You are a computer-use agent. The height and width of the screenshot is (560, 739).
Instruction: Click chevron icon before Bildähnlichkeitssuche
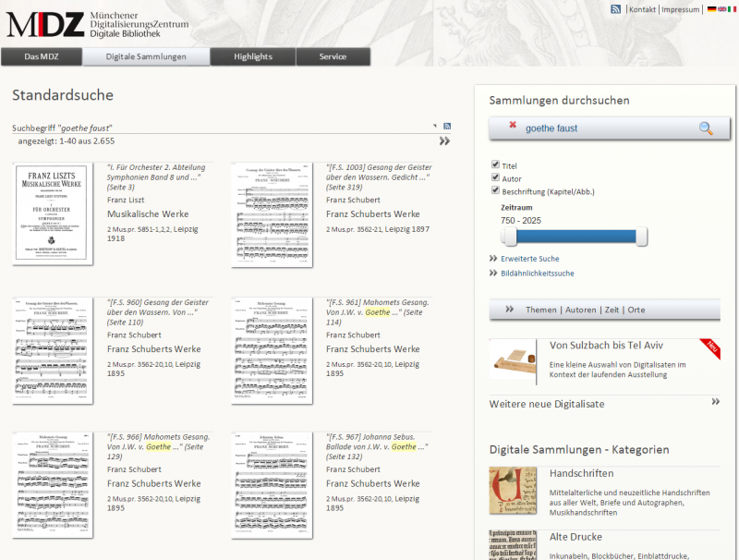pos(493,273)
